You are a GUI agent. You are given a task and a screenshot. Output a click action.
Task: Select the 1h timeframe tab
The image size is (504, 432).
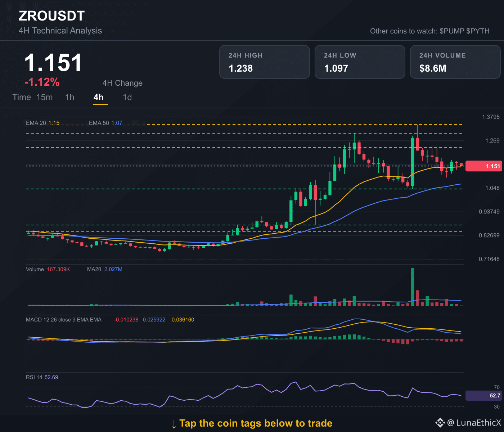(x=70, y=97)
